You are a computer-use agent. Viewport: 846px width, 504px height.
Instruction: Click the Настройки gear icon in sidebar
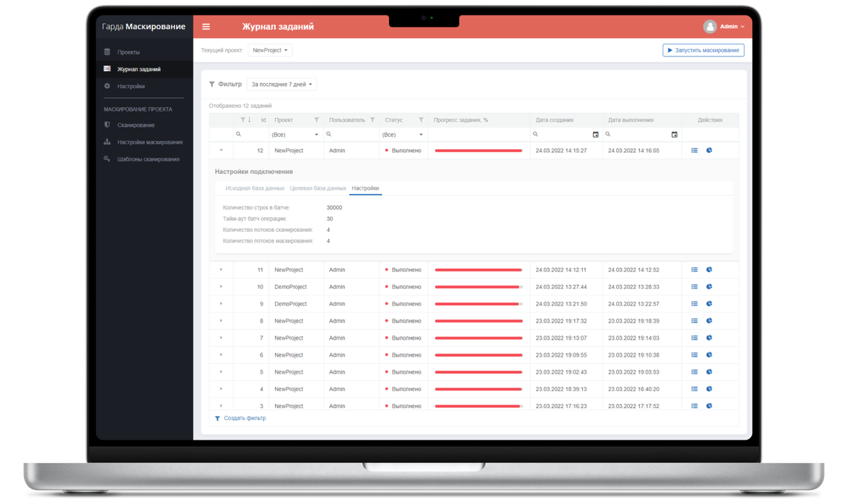pos(107,86)
